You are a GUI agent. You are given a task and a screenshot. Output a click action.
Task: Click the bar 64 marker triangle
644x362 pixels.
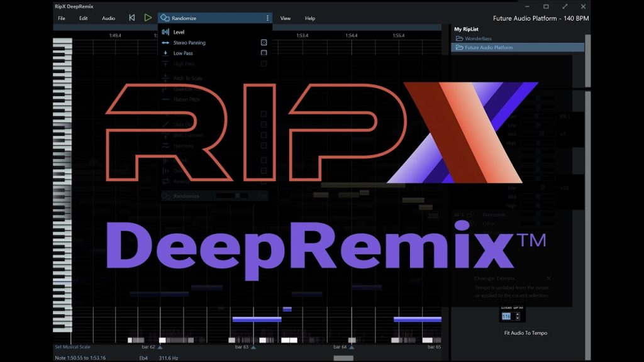(352, 347)
